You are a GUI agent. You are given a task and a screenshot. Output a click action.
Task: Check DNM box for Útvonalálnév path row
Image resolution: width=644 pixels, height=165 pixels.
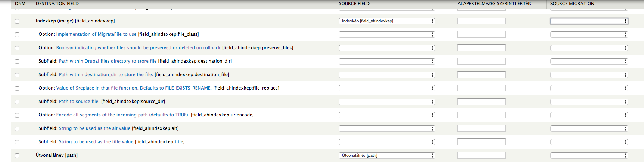(x=17, y=156)
